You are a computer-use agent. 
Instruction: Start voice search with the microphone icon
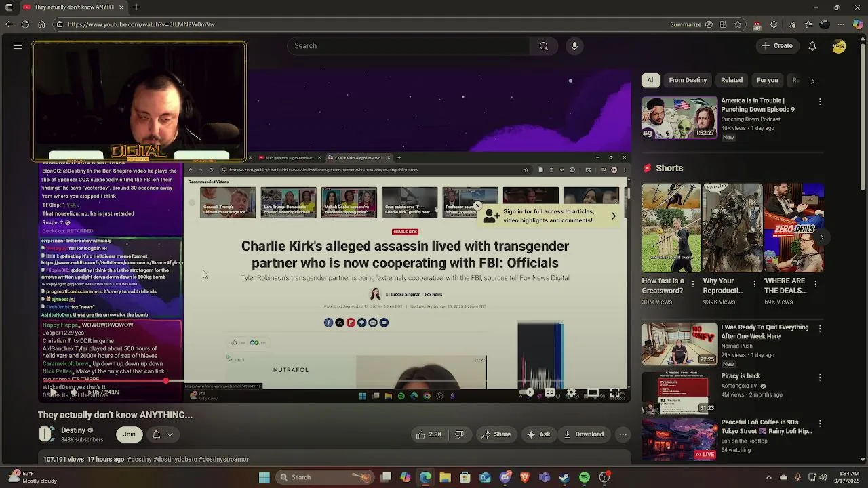point(574,46)
